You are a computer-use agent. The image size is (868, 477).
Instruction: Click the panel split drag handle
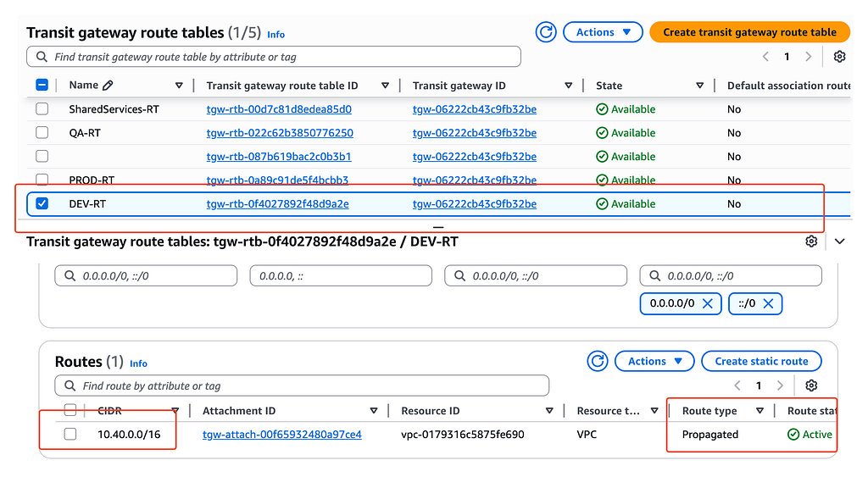click(x=438, y=227)
